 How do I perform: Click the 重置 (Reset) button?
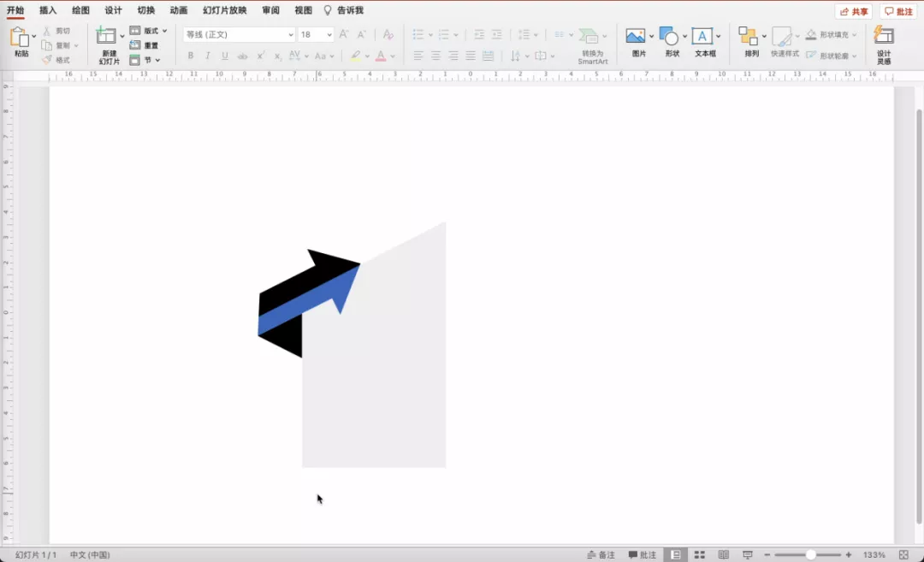145,45
